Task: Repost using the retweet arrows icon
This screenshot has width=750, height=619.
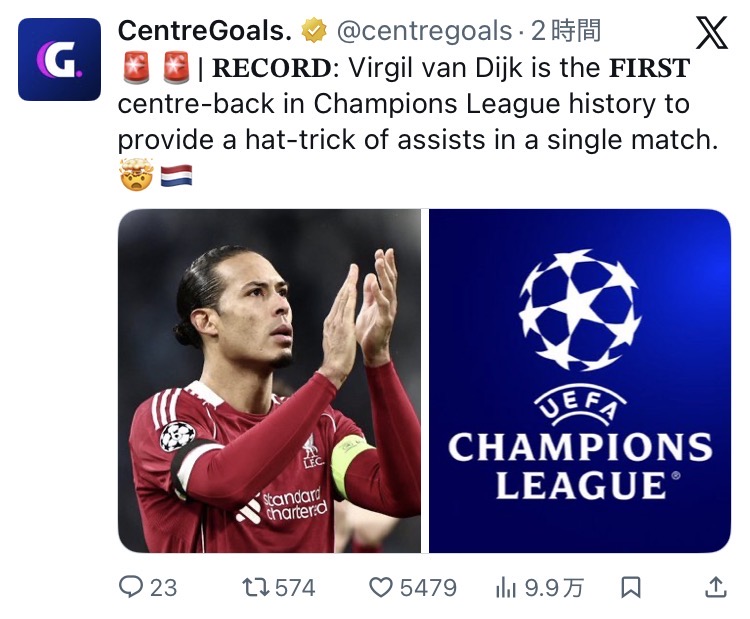Action: (256, 587)
